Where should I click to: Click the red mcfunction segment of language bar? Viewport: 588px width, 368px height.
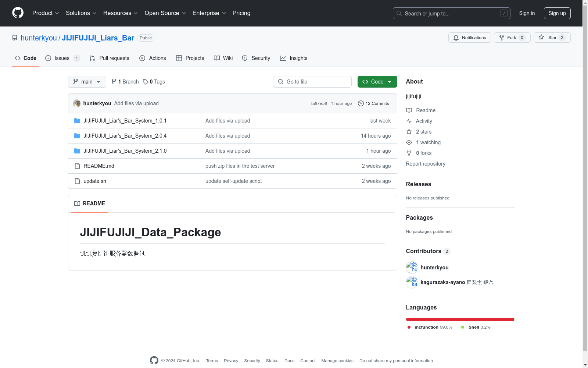pos(460,319)
